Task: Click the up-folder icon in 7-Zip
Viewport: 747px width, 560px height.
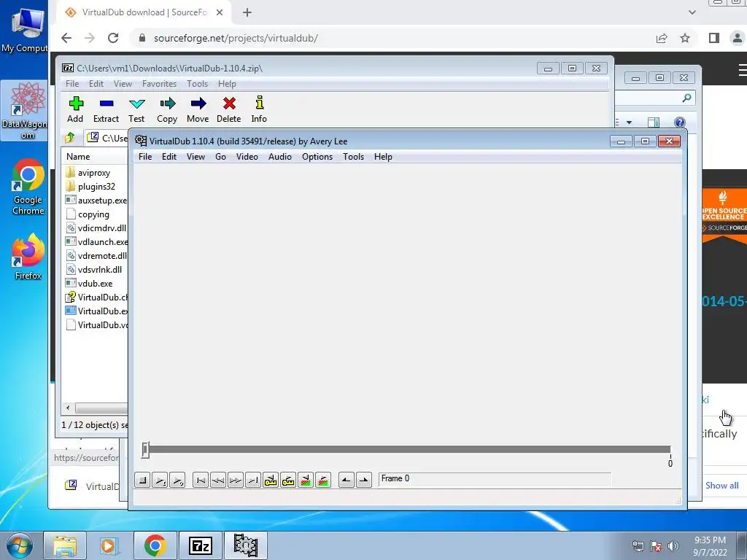Action: (70, 138)
